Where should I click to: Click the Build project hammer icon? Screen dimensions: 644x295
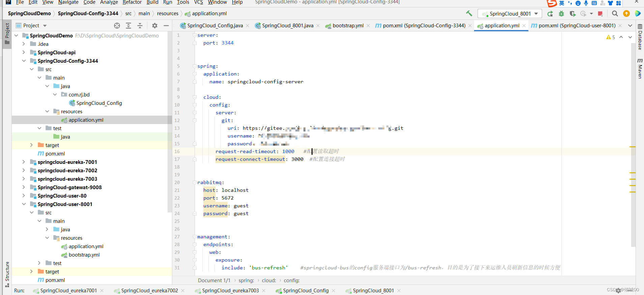[x=469, y=13]
